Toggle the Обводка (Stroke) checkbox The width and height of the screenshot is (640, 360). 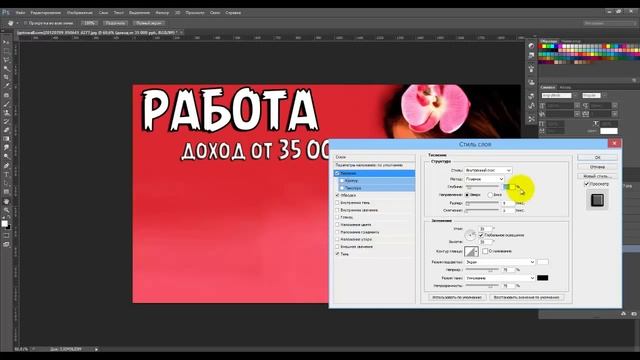point(337,196)
